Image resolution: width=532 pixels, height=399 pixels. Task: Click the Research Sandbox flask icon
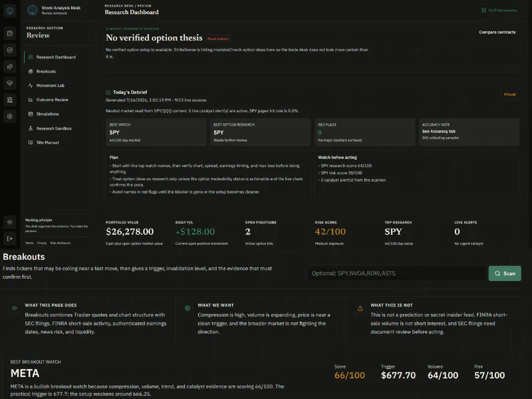pos(31,128)
